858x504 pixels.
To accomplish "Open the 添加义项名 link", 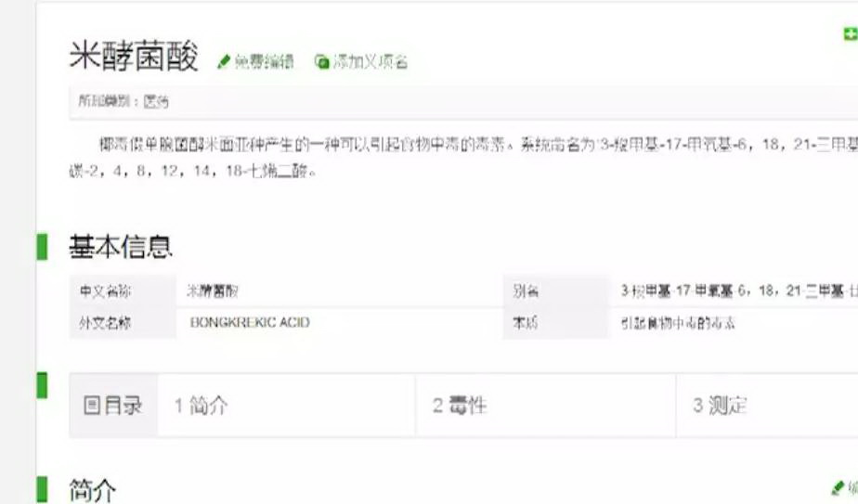I will pyautogui.click(x=370, y=62).
